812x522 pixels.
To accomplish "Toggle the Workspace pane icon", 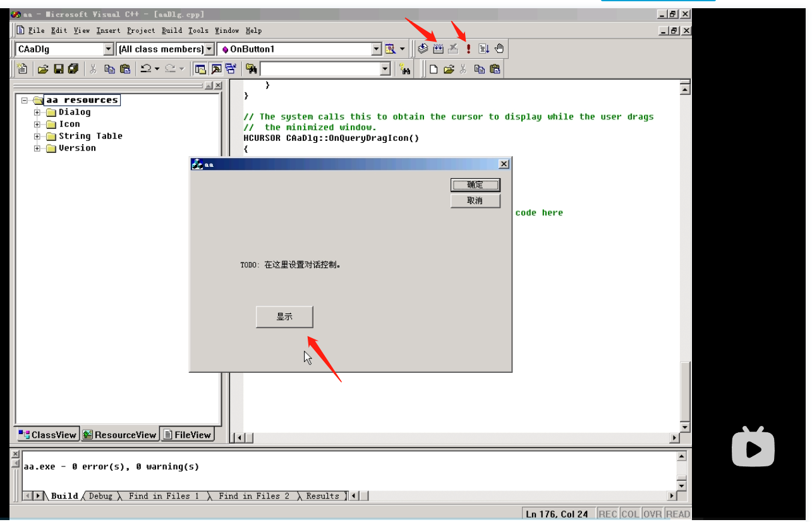I will (200, 69).
